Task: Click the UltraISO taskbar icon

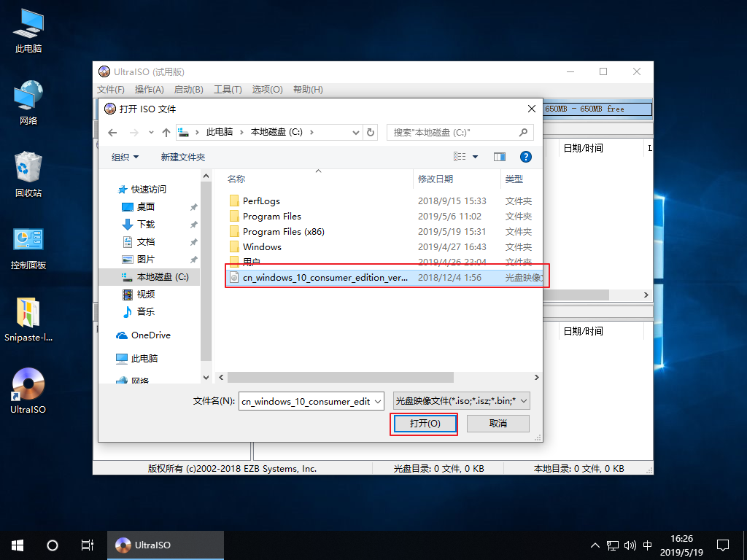Action: tap(165, 545)
